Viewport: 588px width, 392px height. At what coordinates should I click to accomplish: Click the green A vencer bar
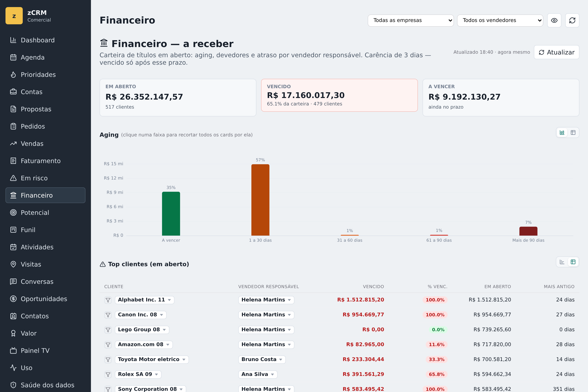pos(171,213)
